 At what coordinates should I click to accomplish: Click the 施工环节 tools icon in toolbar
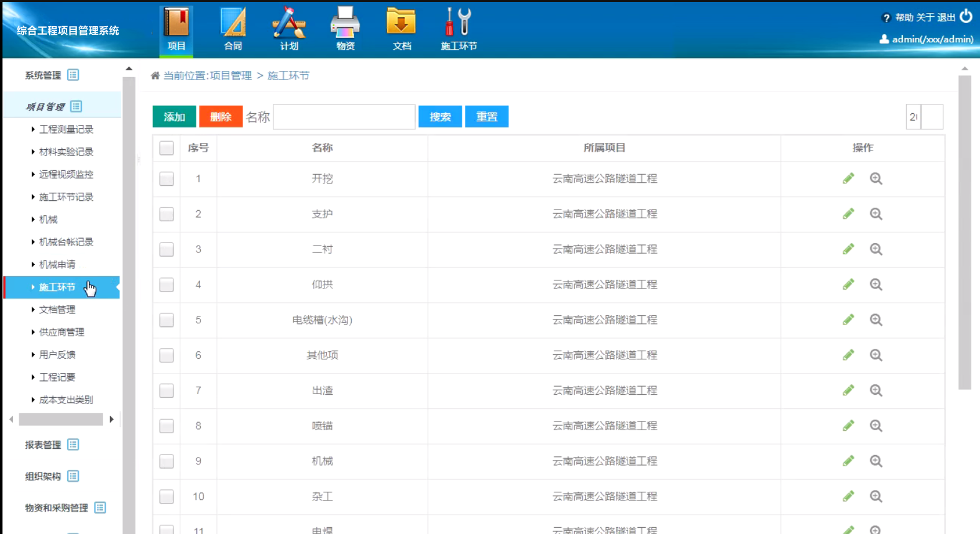pyautogui.click(x=459, y=29)
